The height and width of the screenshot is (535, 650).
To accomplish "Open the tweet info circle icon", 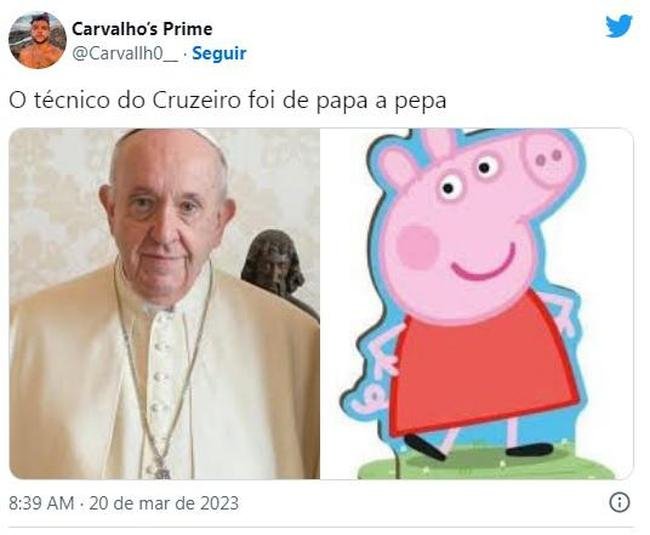I will point(620,502).
